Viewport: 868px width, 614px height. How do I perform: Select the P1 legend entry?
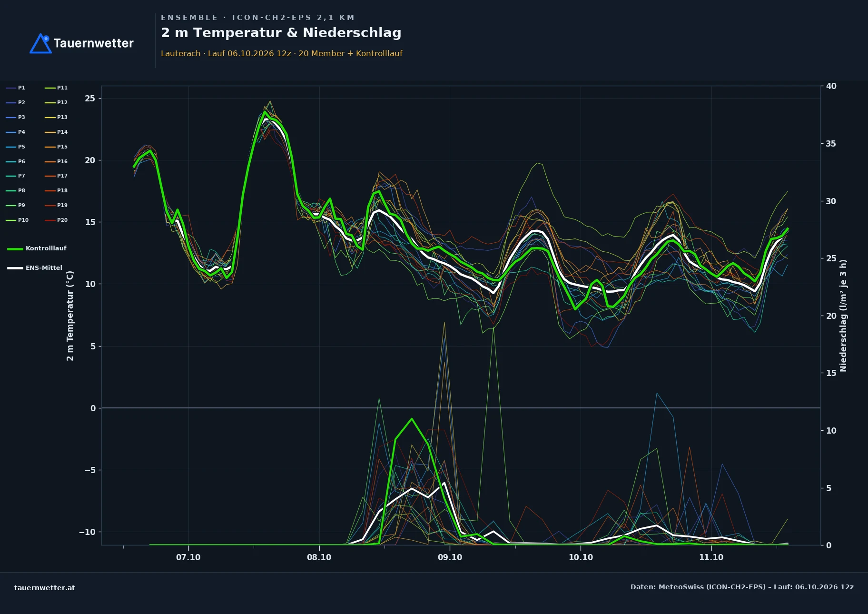tap(16, 88)
